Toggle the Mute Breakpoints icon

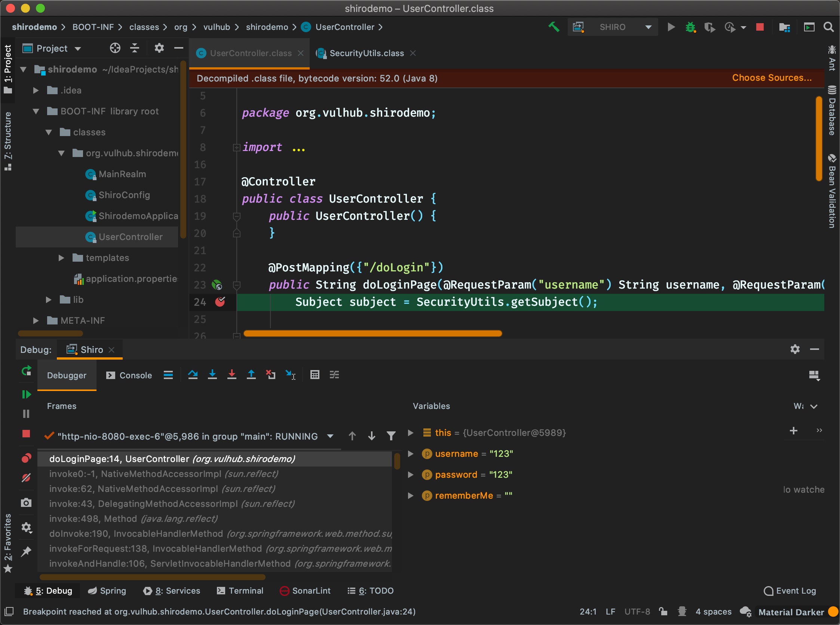coord(26,478)
